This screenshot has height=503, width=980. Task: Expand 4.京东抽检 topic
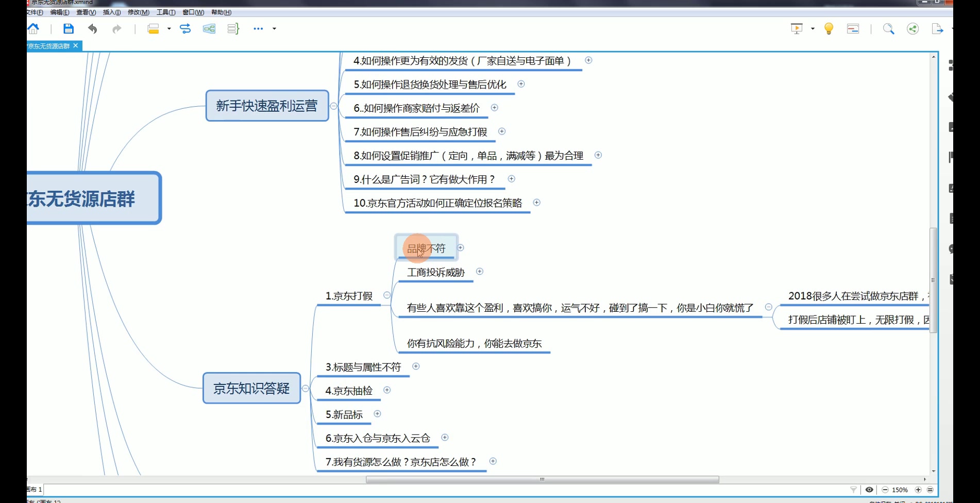click(x=387, y=390)
